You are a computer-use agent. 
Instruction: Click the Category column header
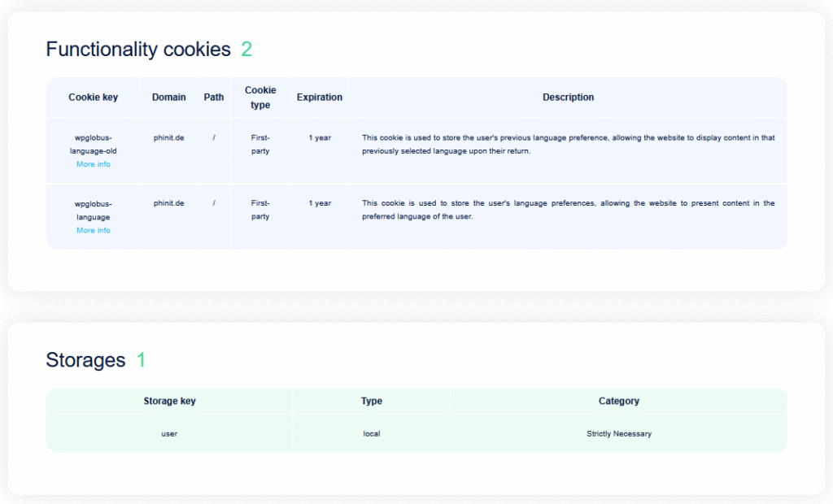click(x=619, y=401)
